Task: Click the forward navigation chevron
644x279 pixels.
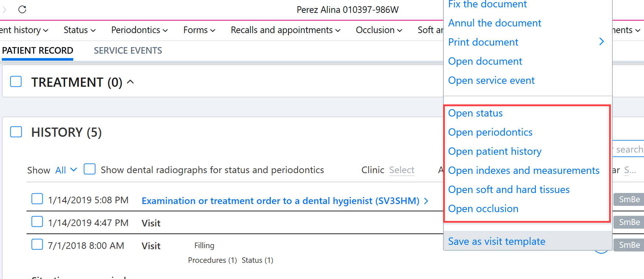Action: pos(4,9)
